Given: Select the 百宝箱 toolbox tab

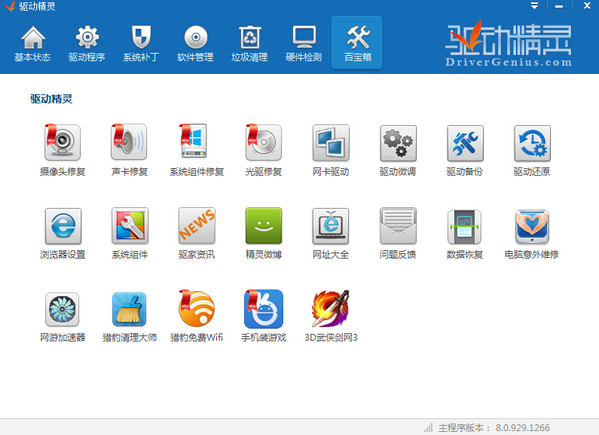Looking at the screenshot, I should click(357, 43).
